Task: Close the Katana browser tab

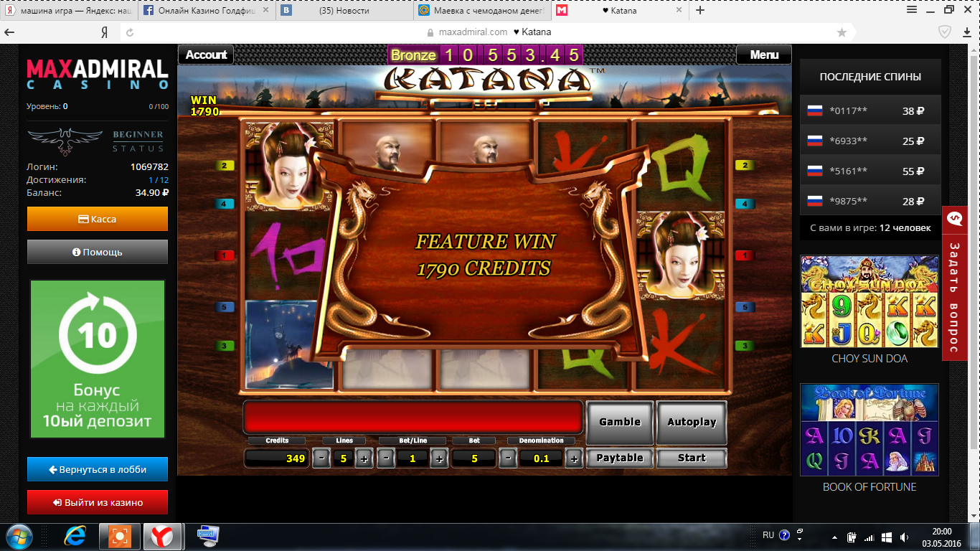Action: coord(679,11)
